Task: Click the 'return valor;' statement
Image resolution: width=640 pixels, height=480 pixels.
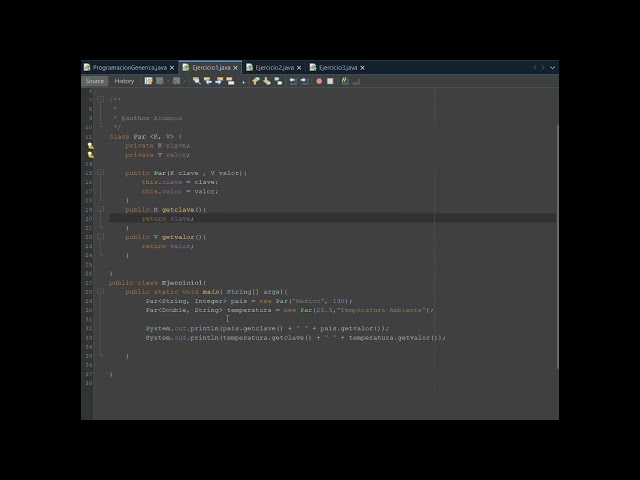Action: tap(168, 246)
